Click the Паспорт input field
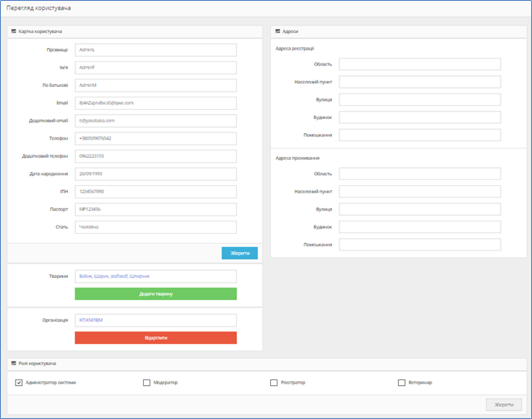The height and width of the screenshot is (419, 532). 155,209
